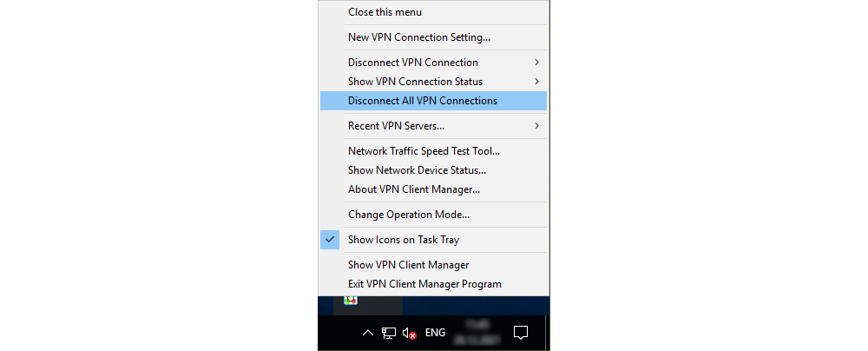Open About VPN Client Manager

click(x=414, y=189)
